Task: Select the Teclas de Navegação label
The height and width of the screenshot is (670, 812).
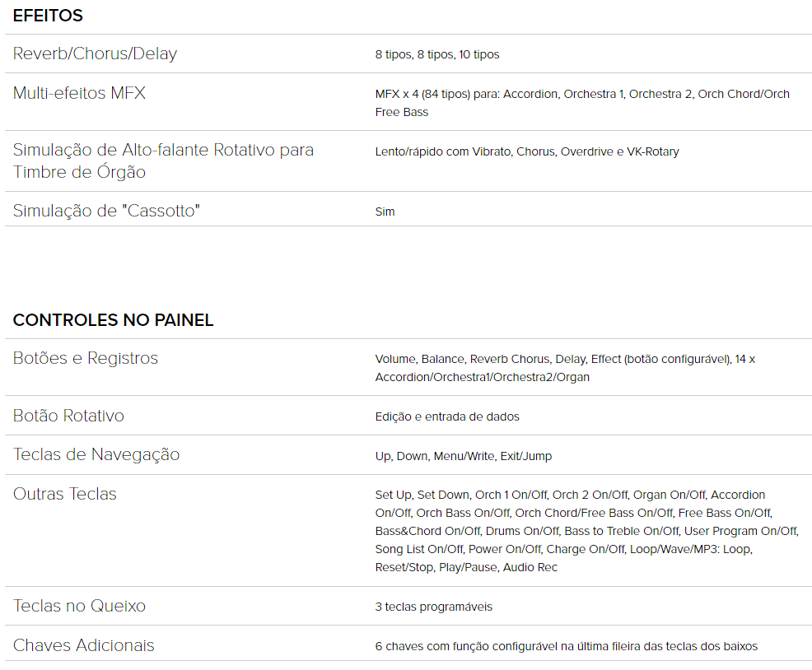Action: [96, 454]
